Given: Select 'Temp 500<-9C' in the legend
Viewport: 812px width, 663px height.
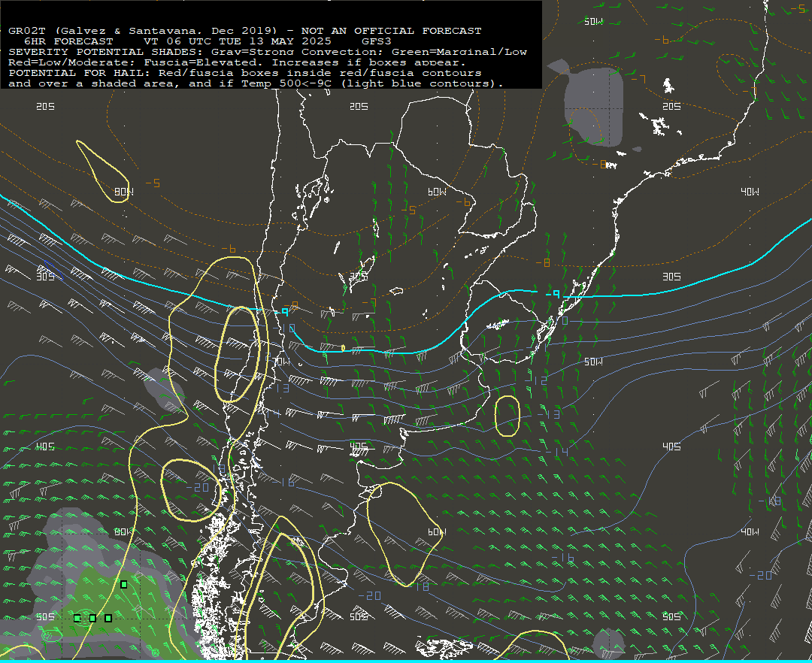Looking at the screenshot, I should point(286,83).
